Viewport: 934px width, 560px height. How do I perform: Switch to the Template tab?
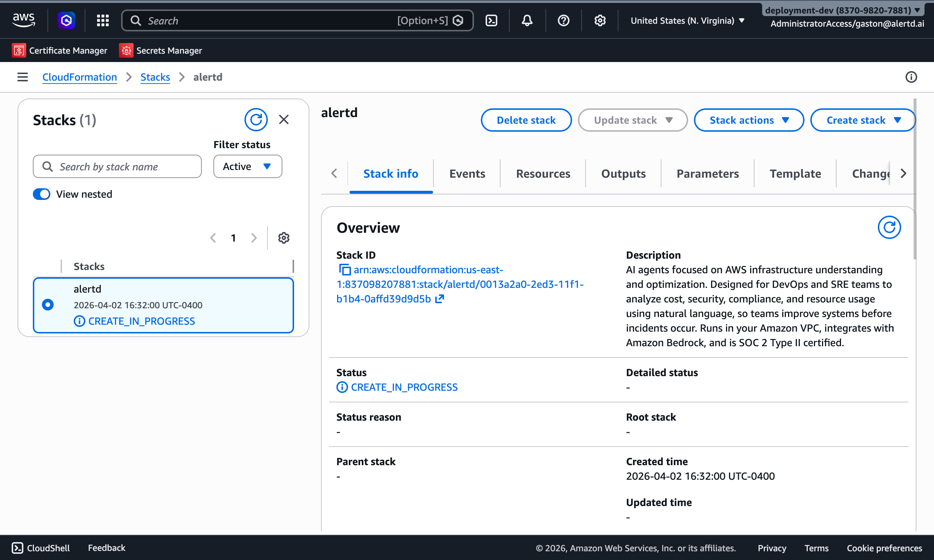795,174
